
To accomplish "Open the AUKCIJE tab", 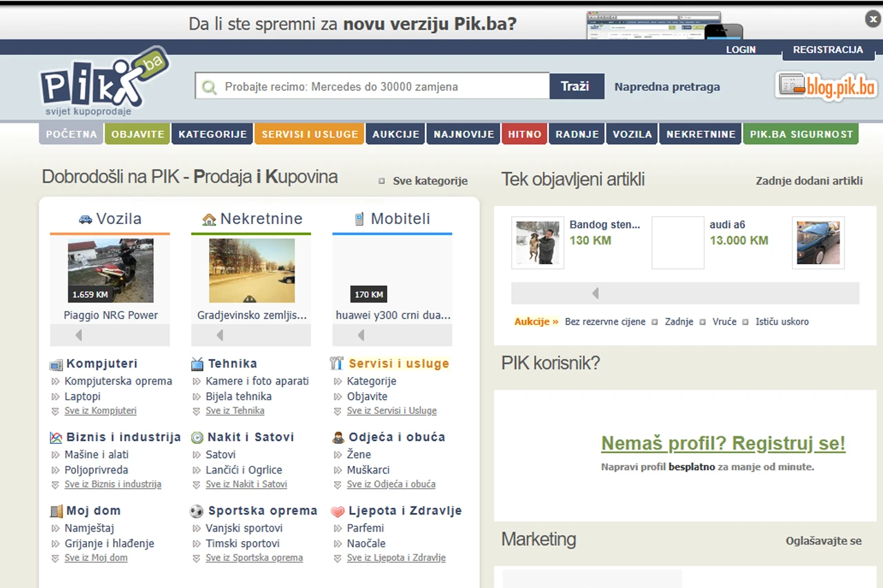I will 396,134.
